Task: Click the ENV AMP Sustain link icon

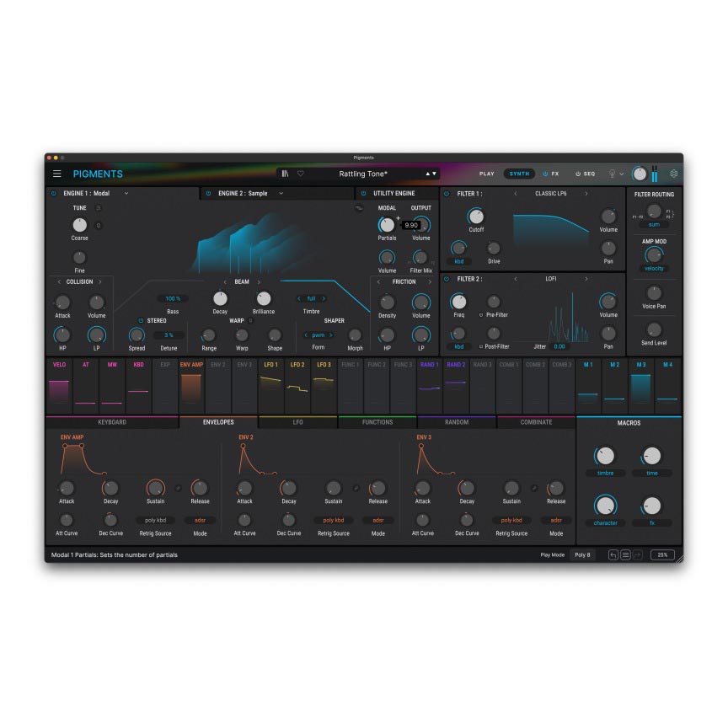Action: (x=178, y=489)
